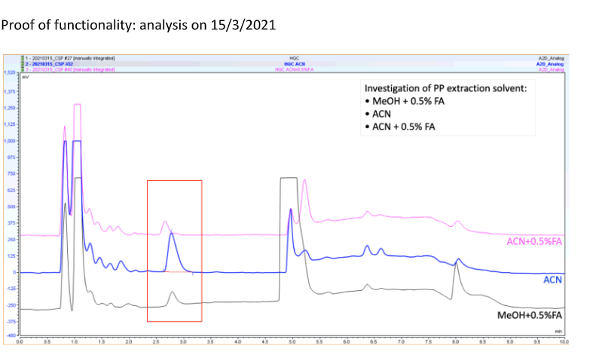The width and height of the screenshot is (605, 364).
Task: Click the pink 'ACN+0.5%FA' trace label
Action: click(x=534, y=242)
